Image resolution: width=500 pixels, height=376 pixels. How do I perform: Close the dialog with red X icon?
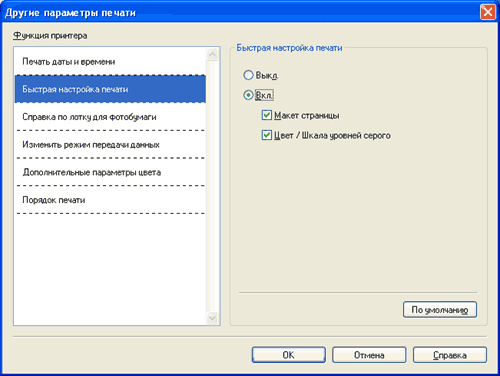[488, 12]
